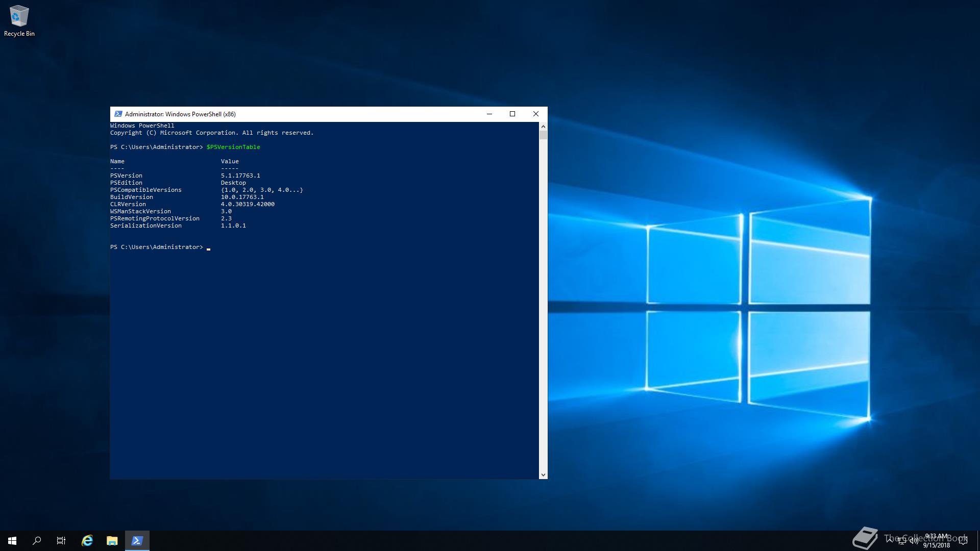
Task: Click the CLRVersion value 4.0.30319.42000
Action: (x=248, y=204)
